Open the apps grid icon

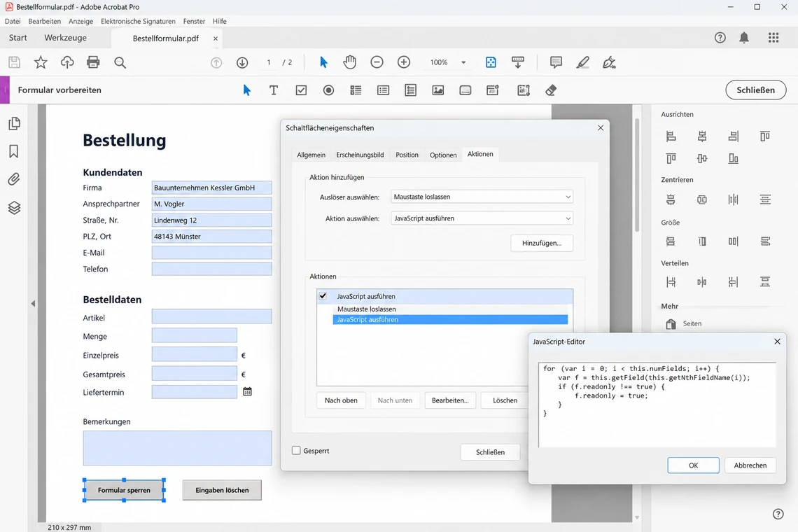tap(773, 38)
